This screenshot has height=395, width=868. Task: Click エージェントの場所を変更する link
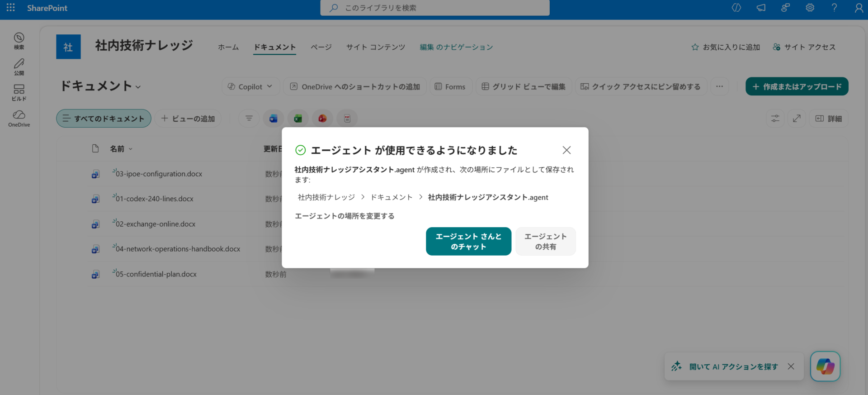344,216
